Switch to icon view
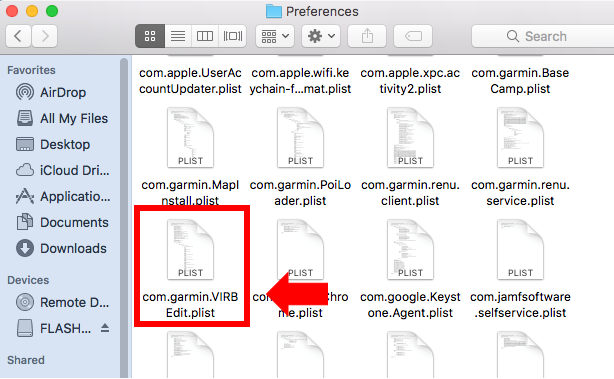 pyautogui.click(x=150, y=36)
